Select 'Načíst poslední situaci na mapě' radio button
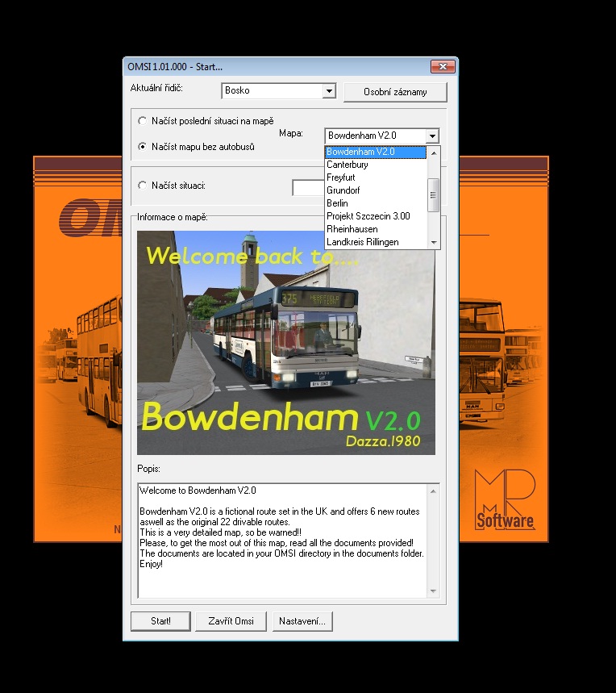Viewport: 616px width, 693px height. tap(143, 121)
